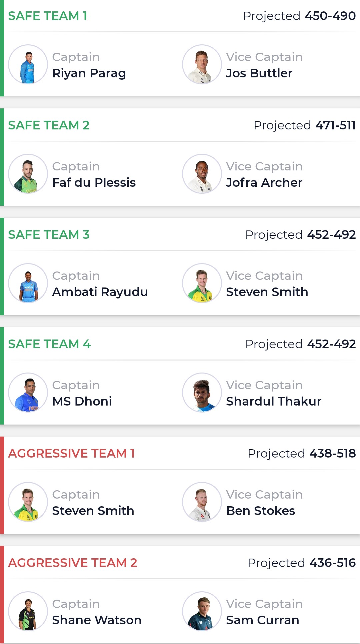The width and height of the screenshot is (360, 644).
Task: Open AGGRESSIVE TEAM 1 heading
Action: [x=71, y=453]
